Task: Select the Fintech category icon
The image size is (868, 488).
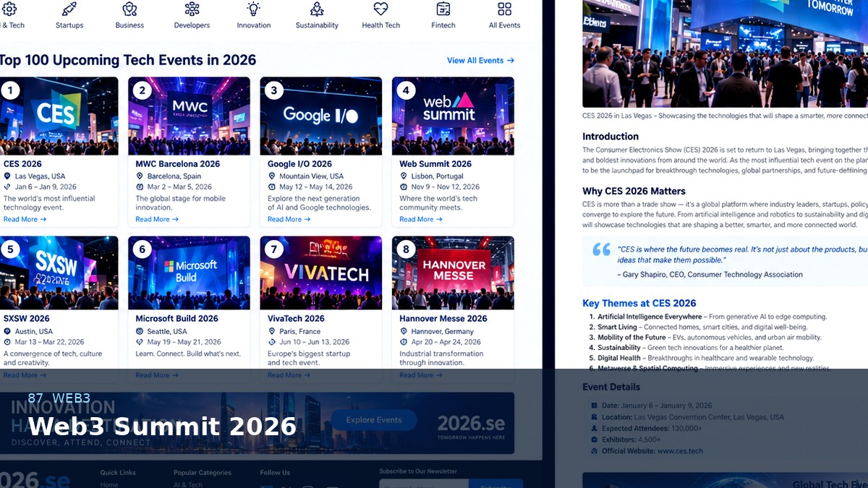Action: [443, 9]
